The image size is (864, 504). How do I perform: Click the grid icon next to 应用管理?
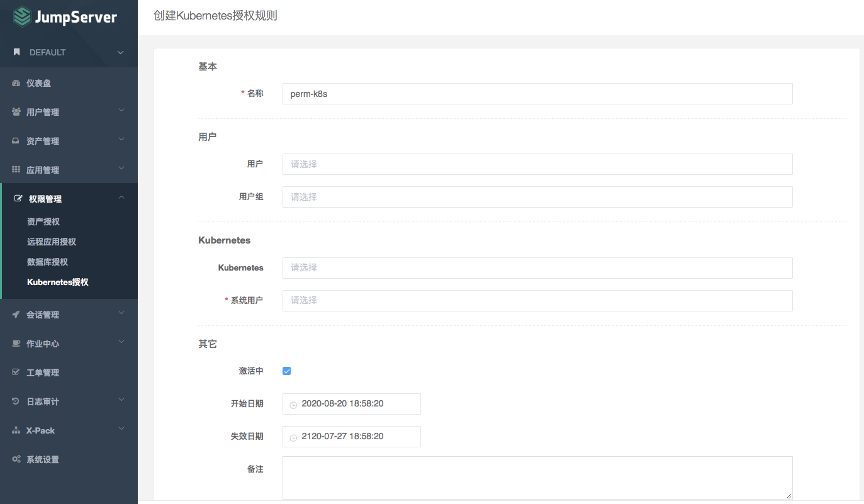click(x=16, y=170)
